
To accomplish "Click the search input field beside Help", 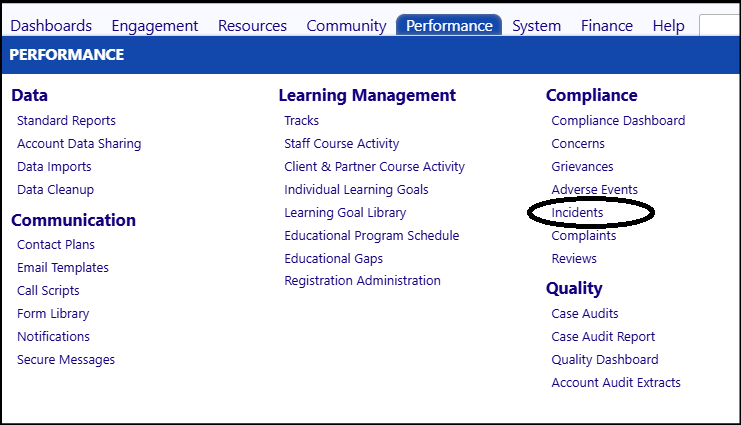I will 720,26.
